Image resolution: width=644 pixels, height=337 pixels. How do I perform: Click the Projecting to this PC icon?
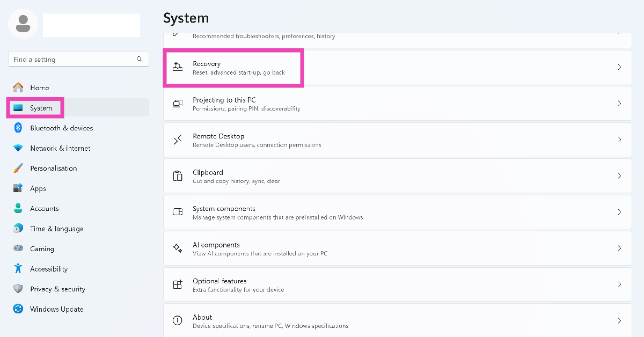[x=178, y=104]
